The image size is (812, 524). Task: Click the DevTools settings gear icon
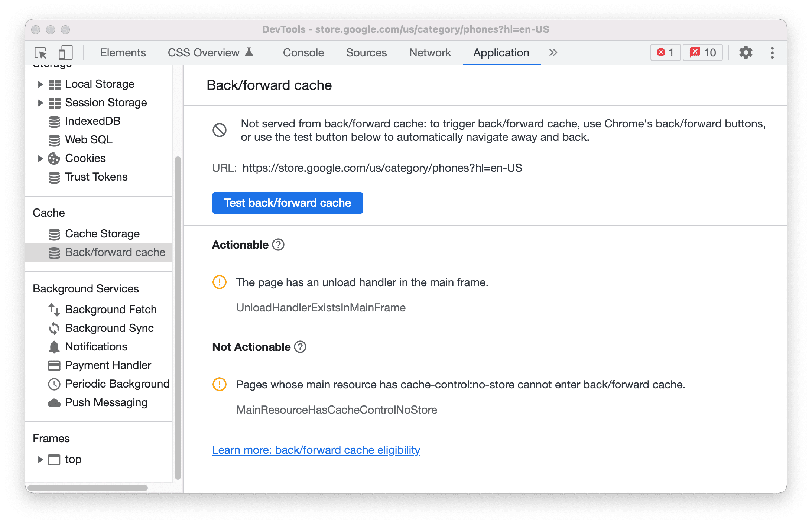tap(745, 53)
